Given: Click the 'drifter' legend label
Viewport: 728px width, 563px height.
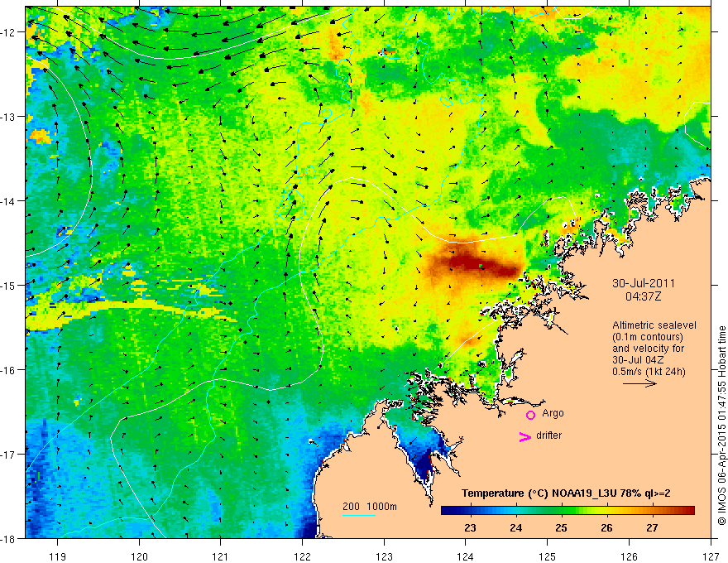Looking at the screenshot, I should click(x=548, y=435).
